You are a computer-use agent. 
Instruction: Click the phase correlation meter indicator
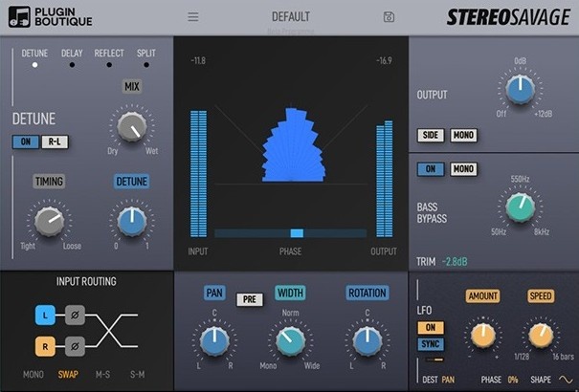click(x=297, y=233)
